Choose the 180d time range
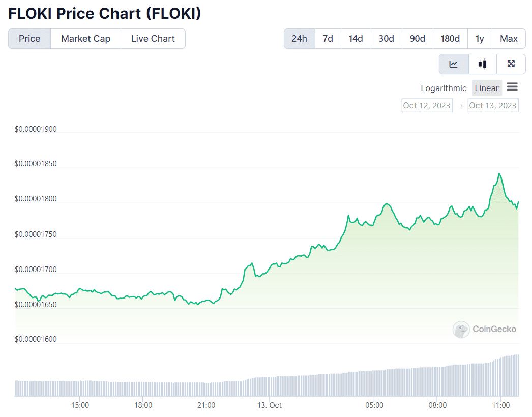532x417 pixels. click(450, 39)
